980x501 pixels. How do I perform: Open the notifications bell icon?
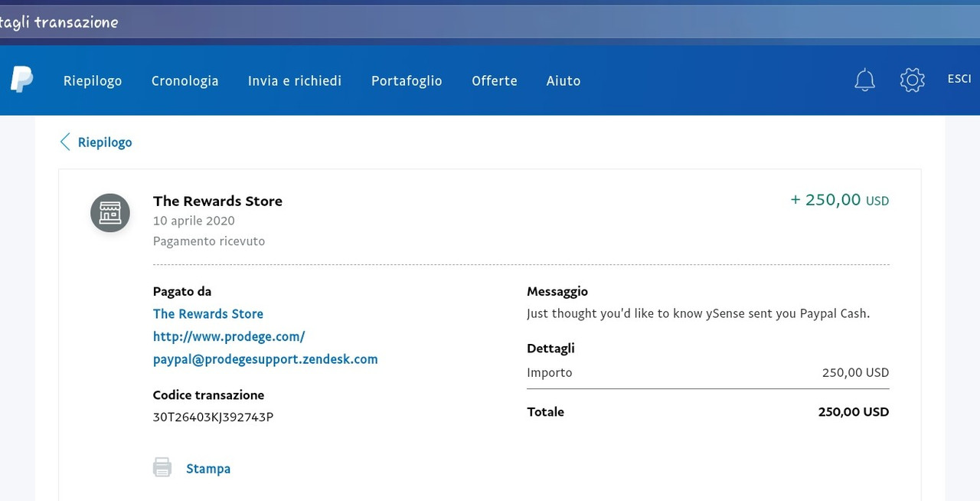coord(864,80)
